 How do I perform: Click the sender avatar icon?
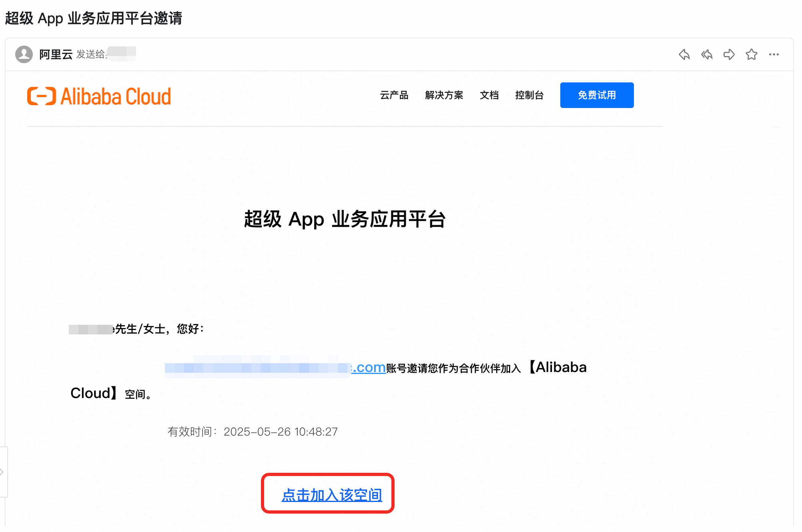click(24, 54)
